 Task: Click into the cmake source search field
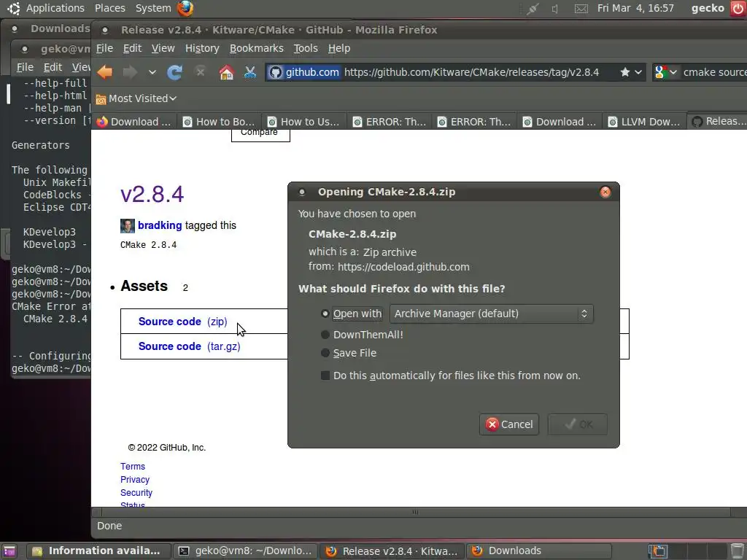pyautogui.click(x=715, y=72)
